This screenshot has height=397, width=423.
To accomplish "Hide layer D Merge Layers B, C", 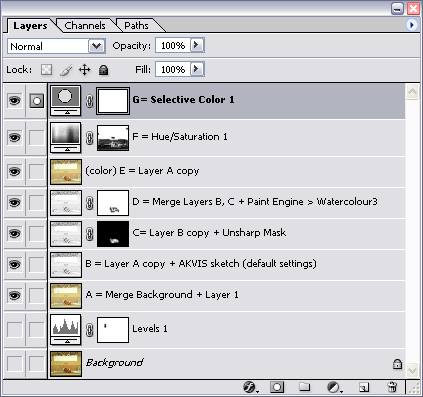I will point(14,203).
